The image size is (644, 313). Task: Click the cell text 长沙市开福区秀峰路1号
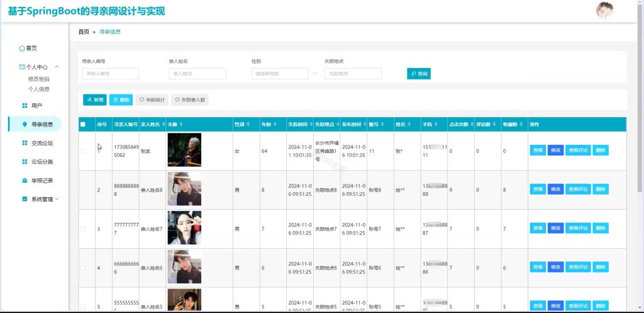326,151
